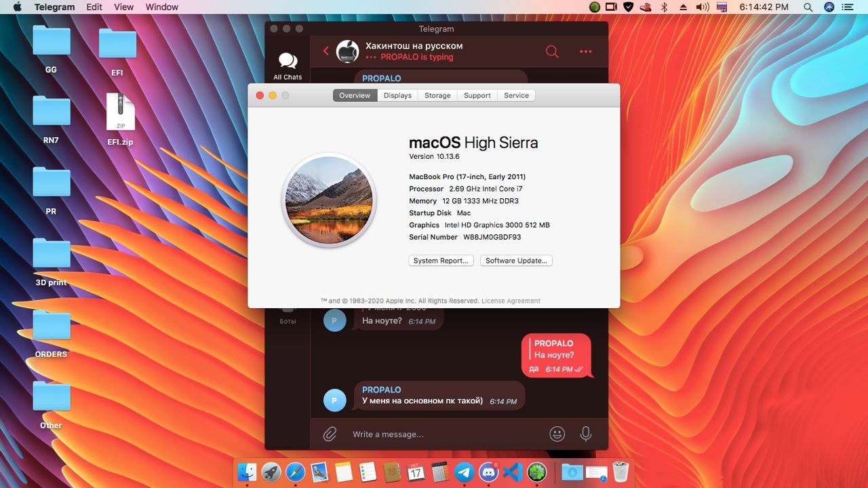Click the Siri icon in the menu bar

829,7
